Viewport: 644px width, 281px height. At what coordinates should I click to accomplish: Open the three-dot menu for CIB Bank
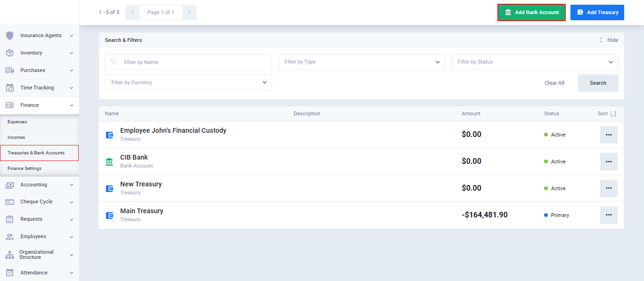(x=609, y=161)
